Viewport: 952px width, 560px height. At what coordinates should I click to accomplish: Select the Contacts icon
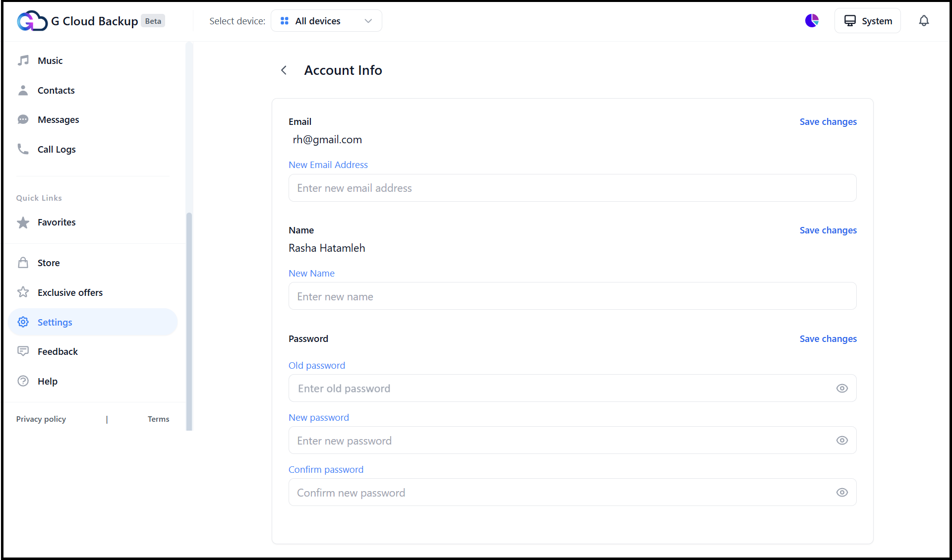[23, 90]
